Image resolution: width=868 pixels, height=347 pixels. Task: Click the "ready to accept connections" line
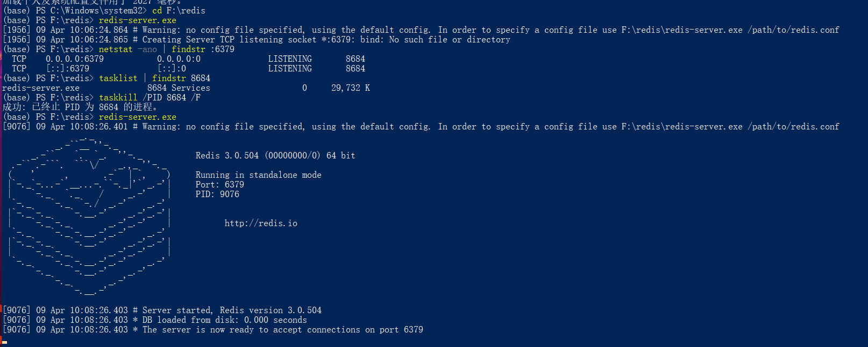point(213,330)
